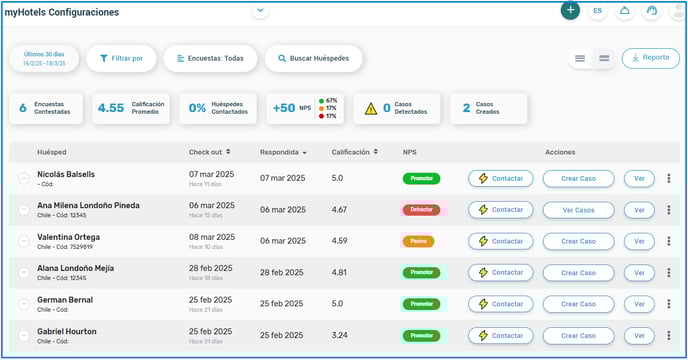Open more options for Nicolás Balsells

coord(669,178)
